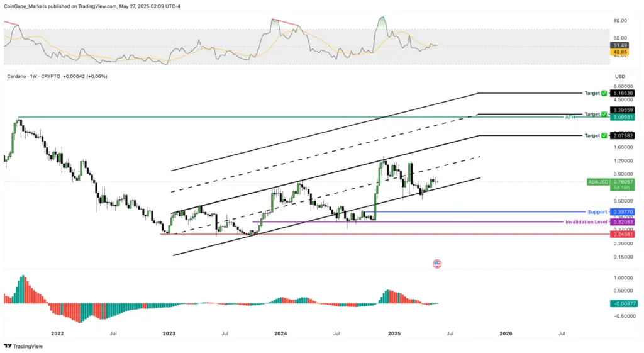The image size is (644, 353).
Task: Open the Cardano 1W CRYPTO symbol title
Action: click(33, 76)
